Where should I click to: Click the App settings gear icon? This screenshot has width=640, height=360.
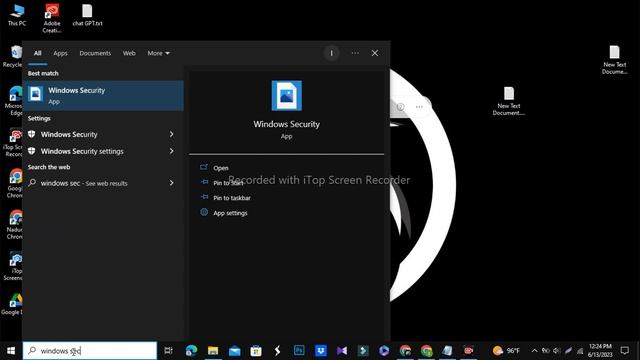point(204,212)
